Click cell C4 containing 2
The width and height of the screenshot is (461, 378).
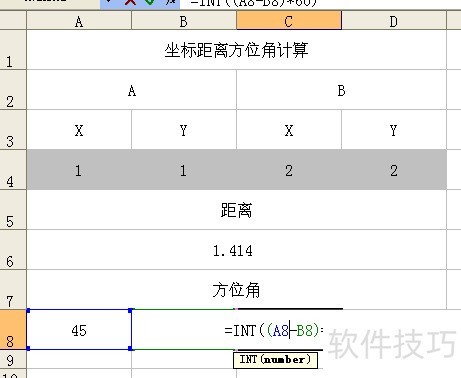pos(289,170)
